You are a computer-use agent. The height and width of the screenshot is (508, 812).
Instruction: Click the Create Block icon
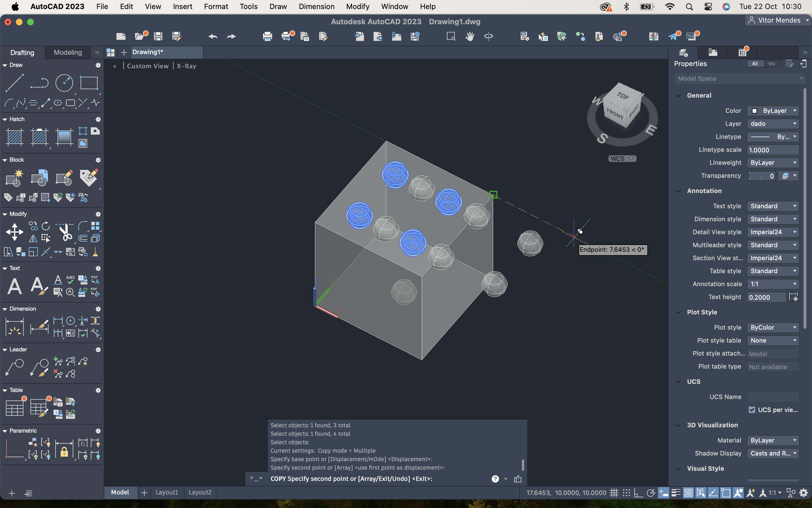coord(14,178)
